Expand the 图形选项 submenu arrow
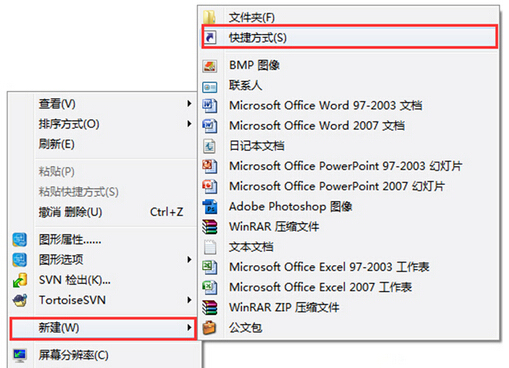The height and width of the screenshot is (368, 509). [189, 260]
